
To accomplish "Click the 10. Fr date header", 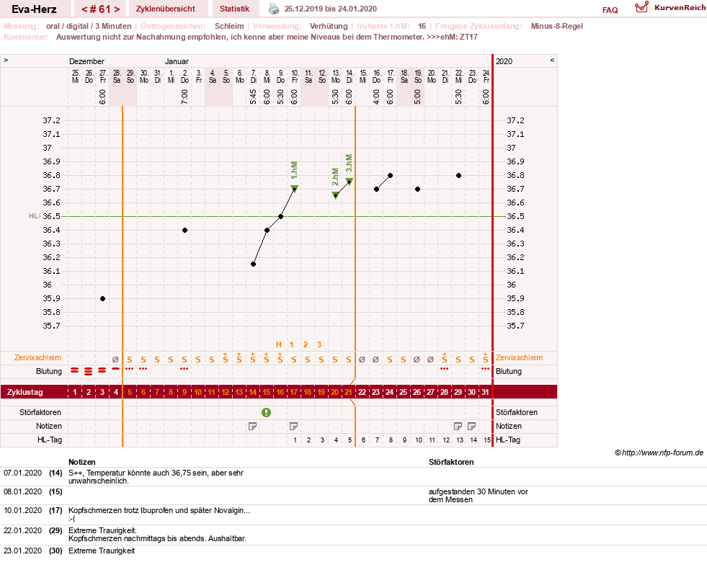I will pos(295,76).
